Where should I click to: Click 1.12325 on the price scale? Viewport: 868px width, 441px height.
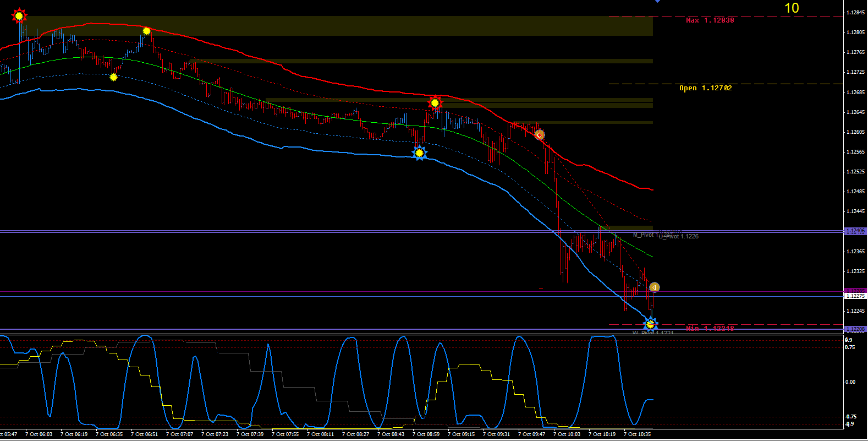pyautogui.click(x=855, y=271)
